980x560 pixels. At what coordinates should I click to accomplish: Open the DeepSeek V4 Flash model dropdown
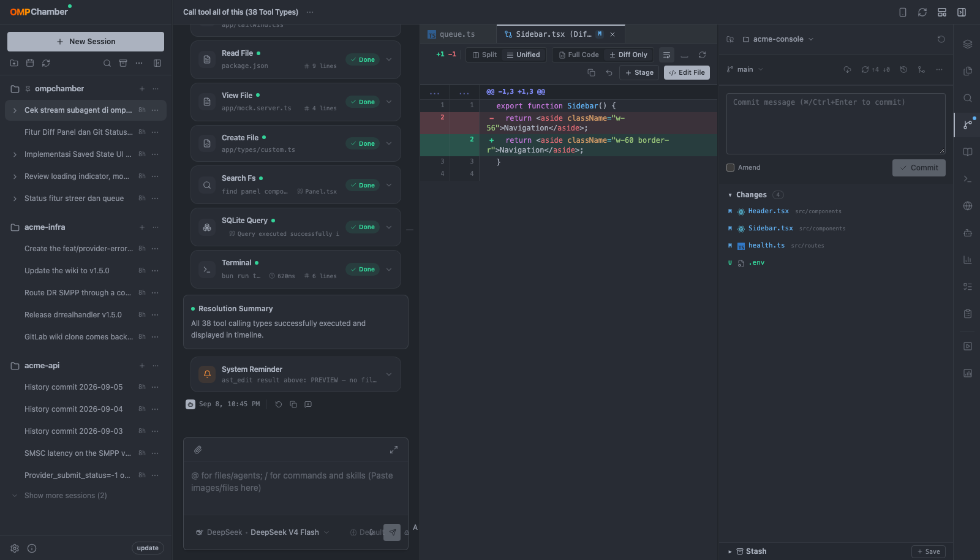pyautogui.click(x=262, y=532)
